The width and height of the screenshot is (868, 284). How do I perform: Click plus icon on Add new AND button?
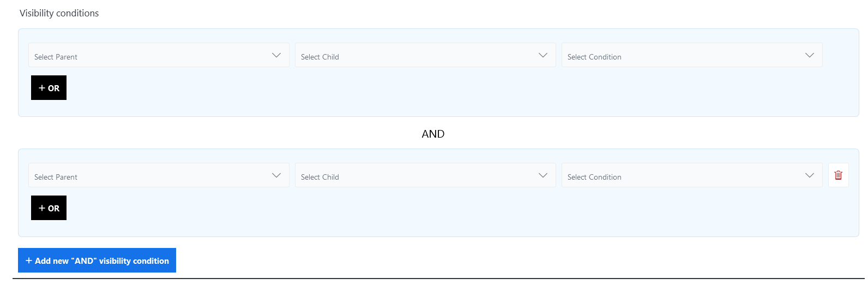[x=29, y=261]
